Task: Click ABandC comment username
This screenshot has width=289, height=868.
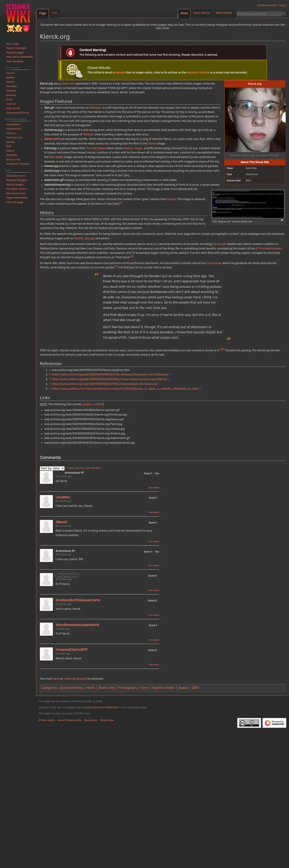Action: pos(62,522)
